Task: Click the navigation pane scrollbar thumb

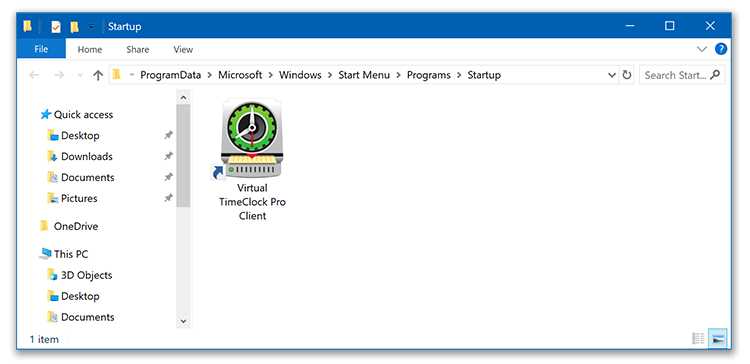Action: 183,156
